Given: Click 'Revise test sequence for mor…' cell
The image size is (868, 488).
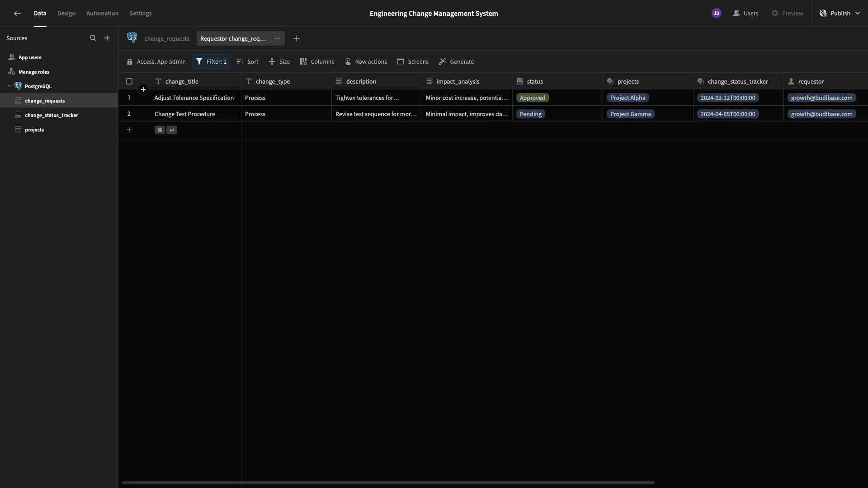Looking at the screenshot, I should 377,114.
